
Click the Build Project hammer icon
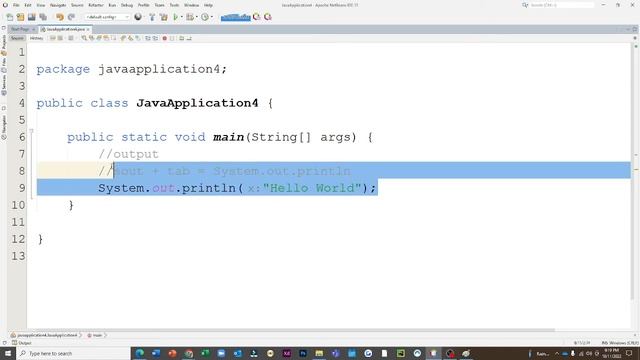[152, 17]
